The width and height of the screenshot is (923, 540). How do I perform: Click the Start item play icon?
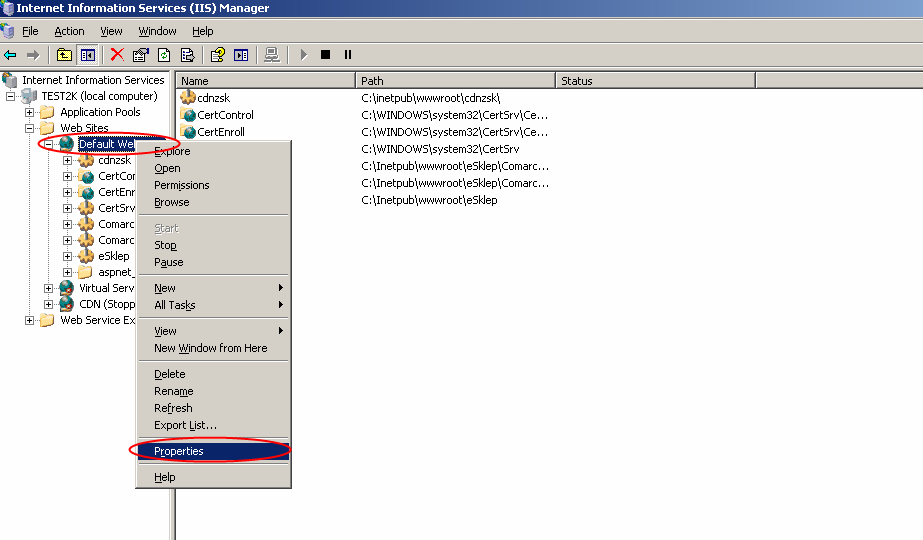pos(304,55)
